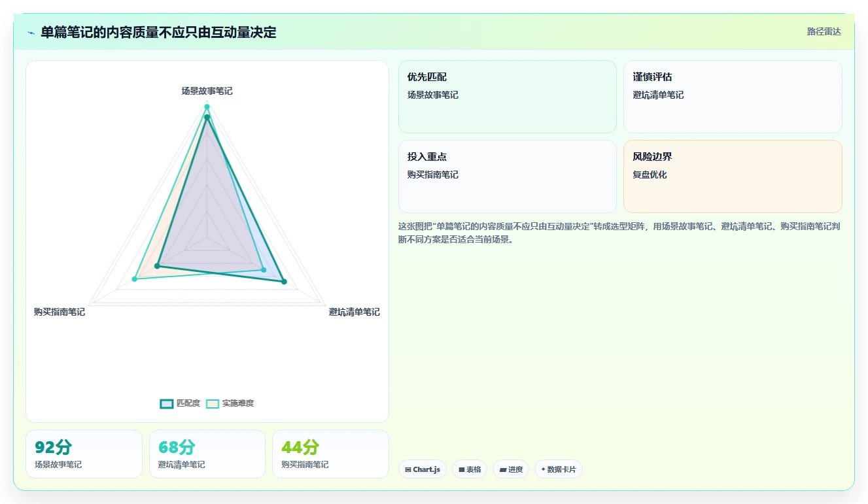Click the 场景故事笔记 radar axis label

207,91
